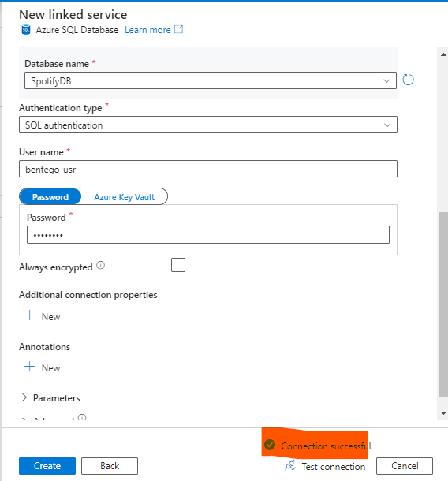Click the Azure SQL Database icon
Image resolution: width=448 pixels, height=481 pixels.
(26, 30)
